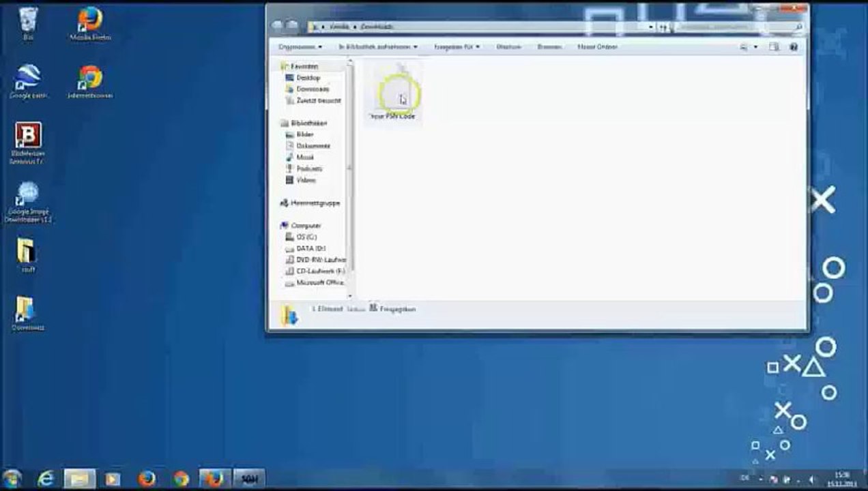Click Brennen in the Explorer toolbar
The height and width of the screenshot is (491, 868).
(x=549, y=47)
